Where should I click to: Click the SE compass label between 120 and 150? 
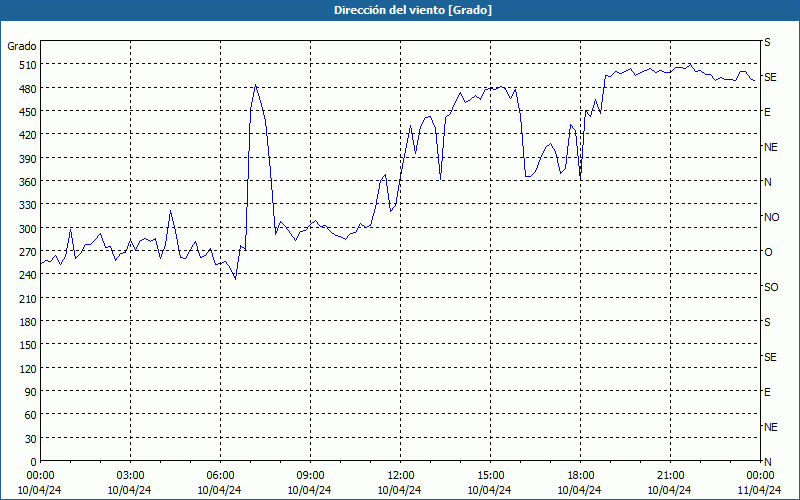[770, 357]
